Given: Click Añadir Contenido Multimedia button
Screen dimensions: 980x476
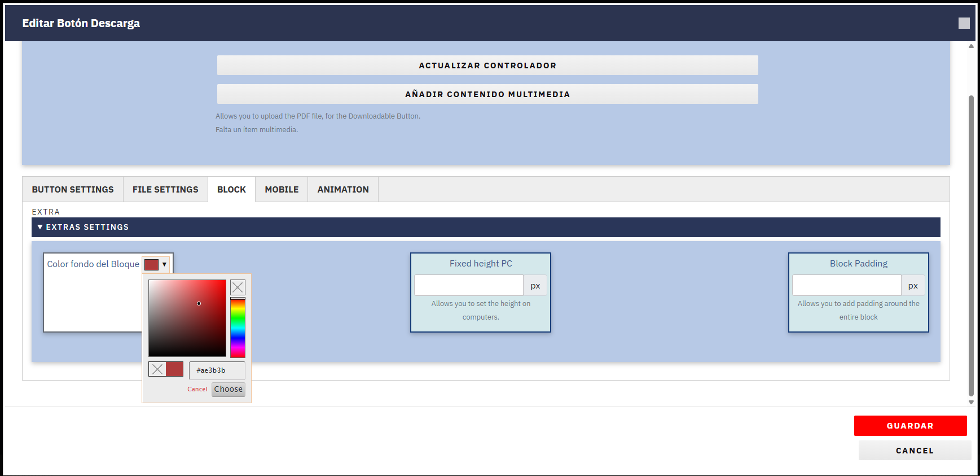Looking at the screenshot, I should (487, 94).
